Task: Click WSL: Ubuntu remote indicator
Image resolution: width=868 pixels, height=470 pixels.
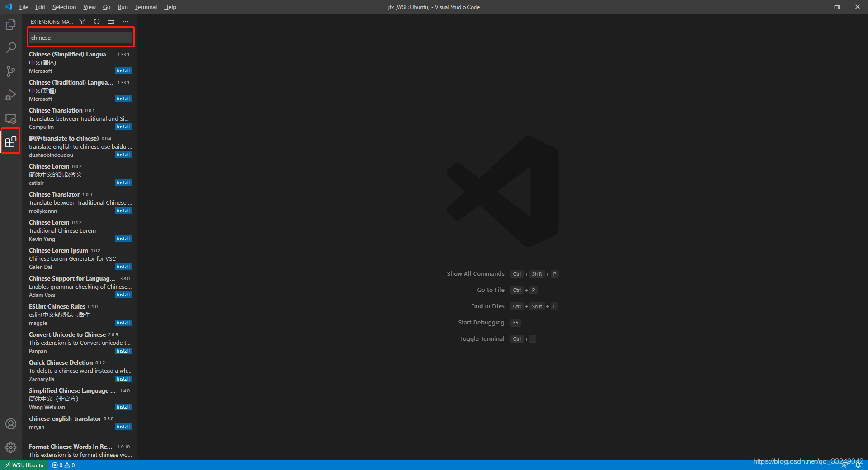Action: (x=24, y=465)
